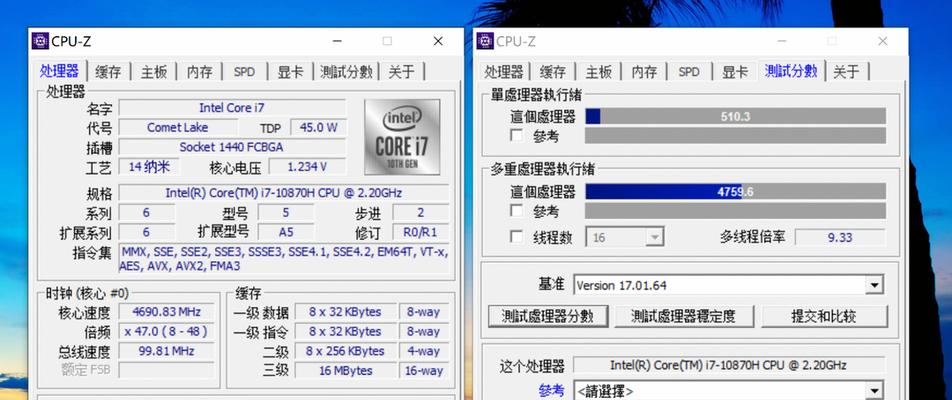Open 关于 tab in left CPU-Z window

coord(401,72)
